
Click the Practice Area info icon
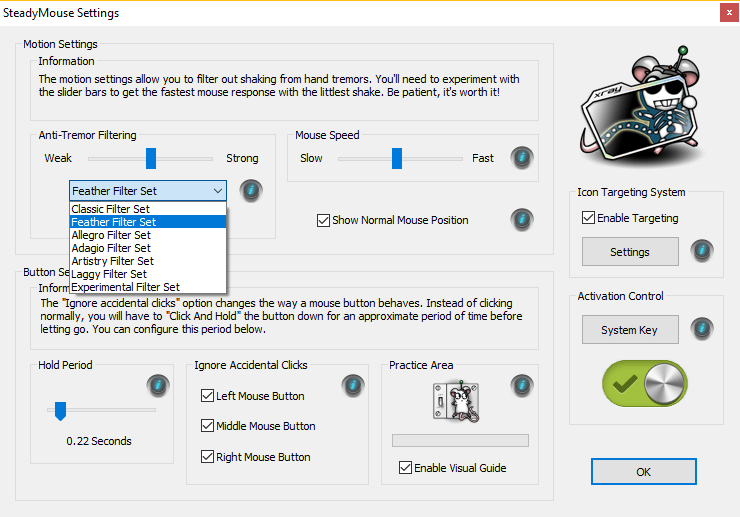(x=520, y=384)
